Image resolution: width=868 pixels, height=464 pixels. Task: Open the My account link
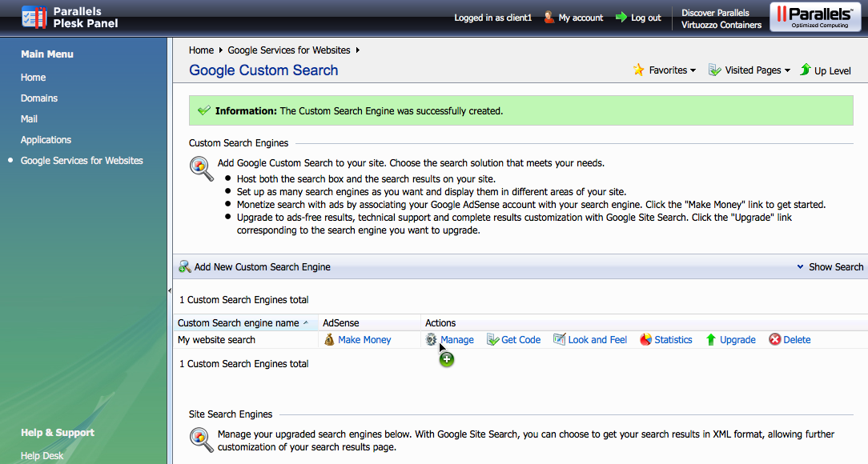point(581,18)
